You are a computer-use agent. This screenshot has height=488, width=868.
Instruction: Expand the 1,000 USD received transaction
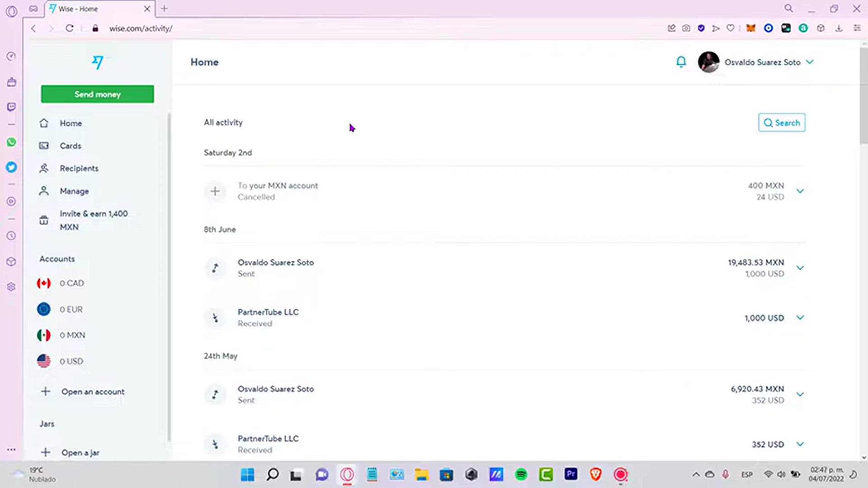tap(800, 318)
